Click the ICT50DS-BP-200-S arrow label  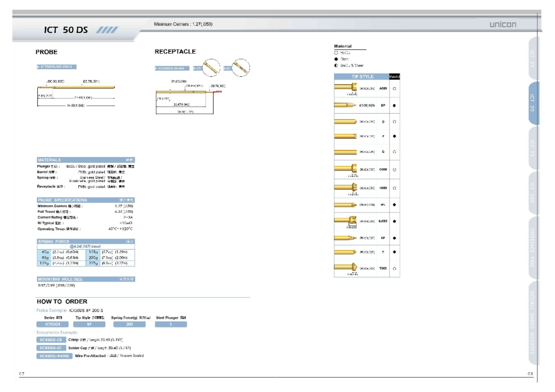click(56, 67)
